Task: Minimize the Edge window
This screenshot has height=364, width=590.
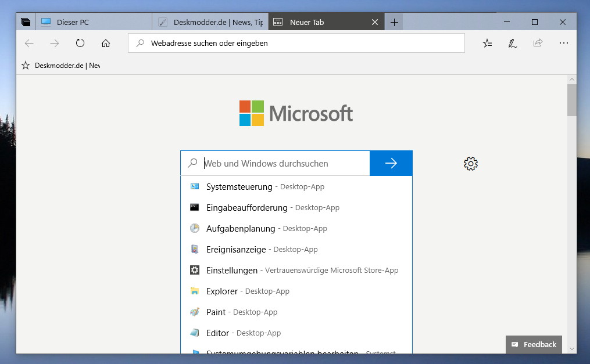Action: [507, 22]
